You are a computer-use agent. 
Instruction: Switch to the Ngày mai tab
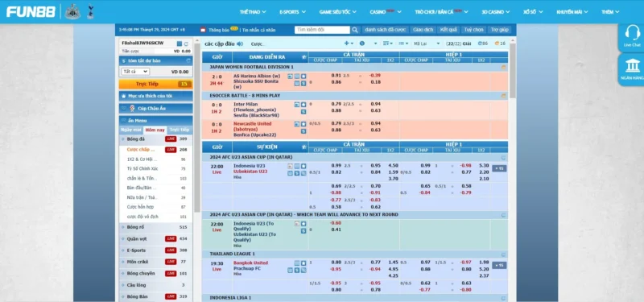tap(131, 130)
